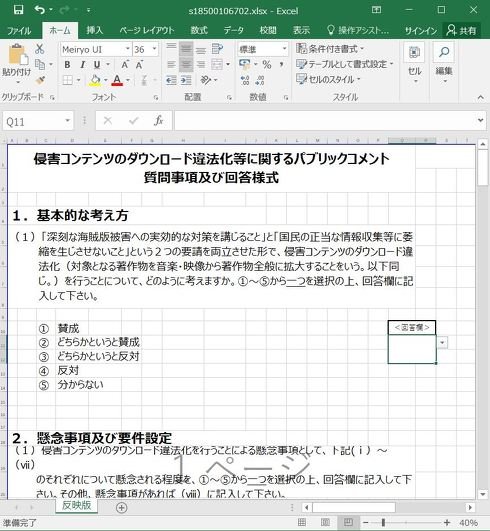Click the Cut scissors icon
This screenshot has height=531, width=490.
click(40, 49)
